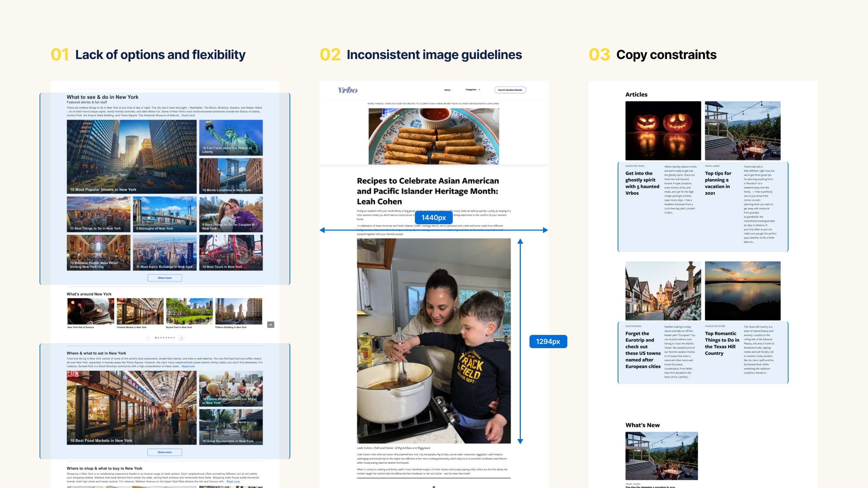This screenshot has width=868, height=488.
Task: Click the Where & what to eat in New York heading
Action: point(97,353)
